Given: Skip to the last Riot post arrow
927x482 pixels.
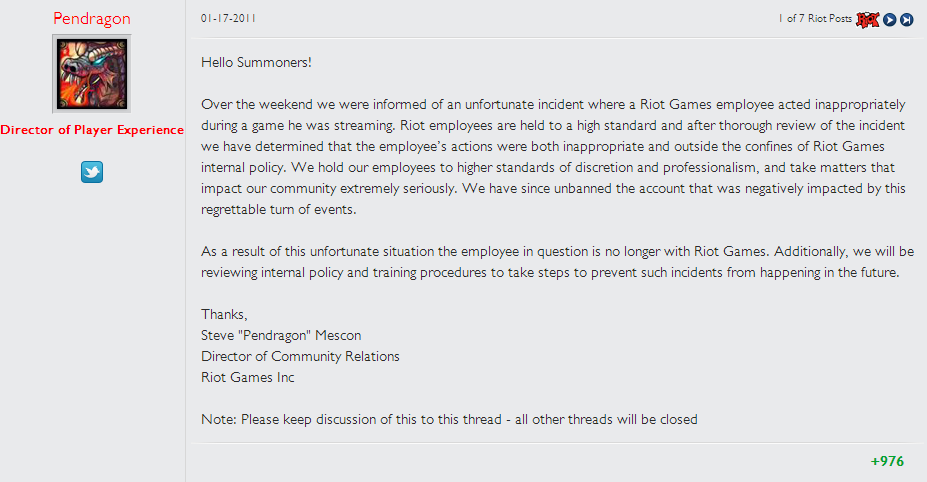Looking at the screenshot, I should pyautogui.click(x=906, y=20).
